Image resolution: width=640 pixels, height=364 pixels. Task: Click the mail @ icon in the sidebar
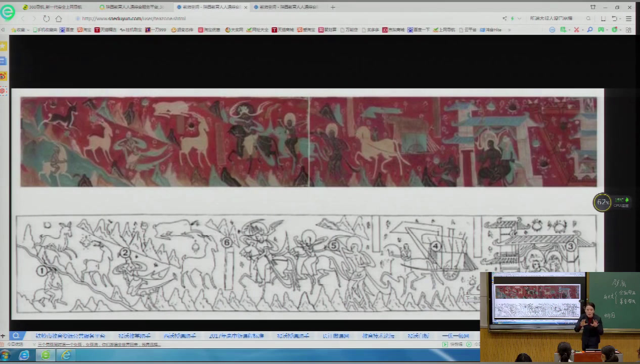pos(3,91)
